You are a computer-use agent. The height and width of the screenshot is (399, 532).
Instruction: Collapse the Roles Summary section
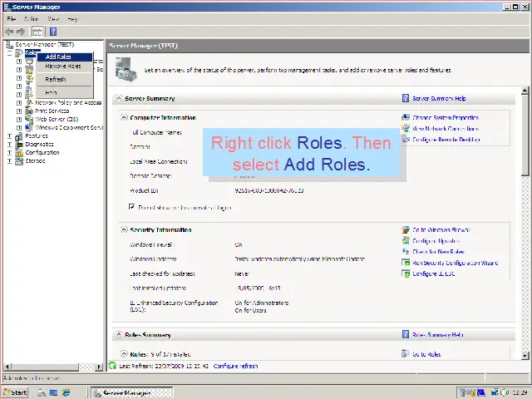tap(118, 335)
